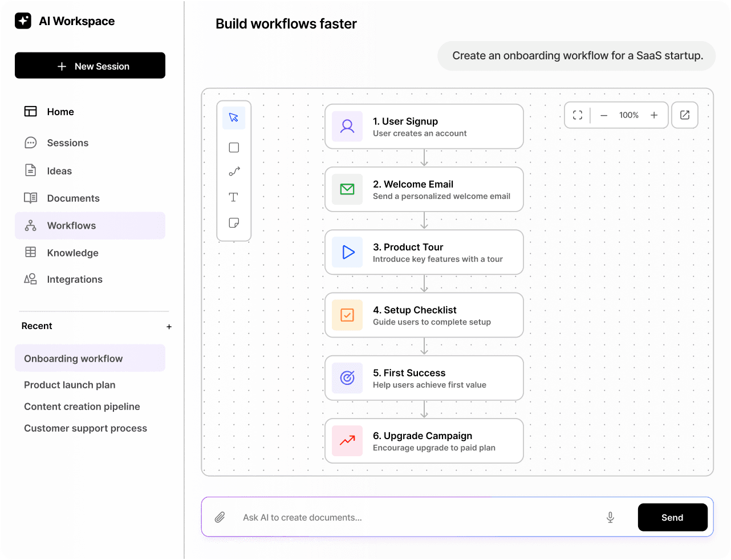Click the First Success target icon

coord(347,378)
